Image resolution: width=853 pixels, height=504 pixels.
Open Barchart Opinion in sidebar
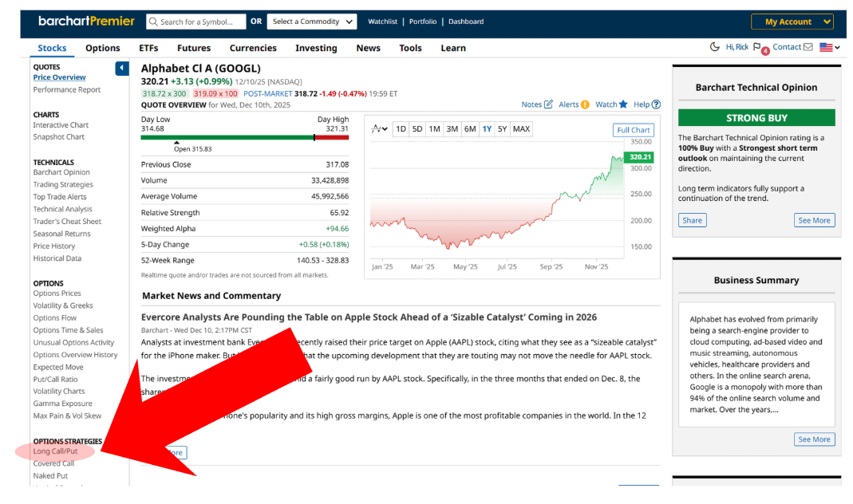(x=61, y=172)
